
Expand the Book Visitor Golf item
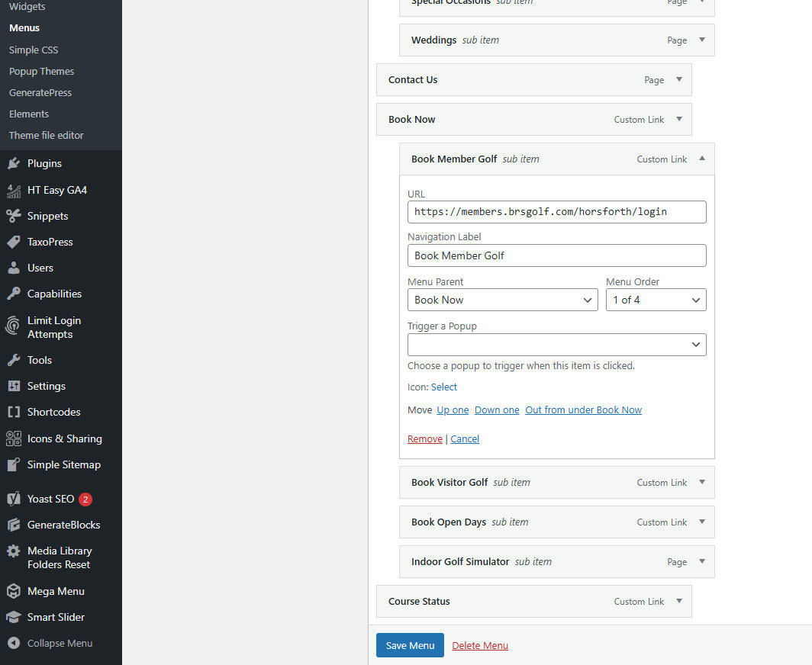[x=701, y=483]
